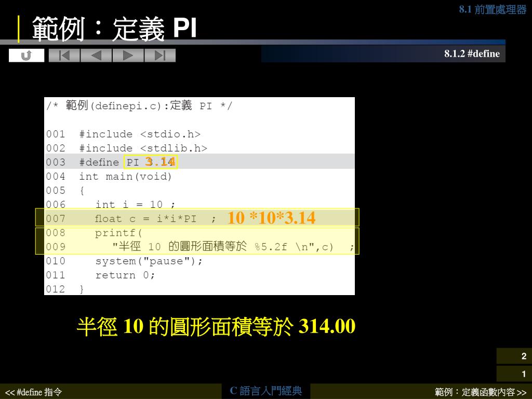Open the '<< #define 指令' previous link

click(x=33, y=392)
